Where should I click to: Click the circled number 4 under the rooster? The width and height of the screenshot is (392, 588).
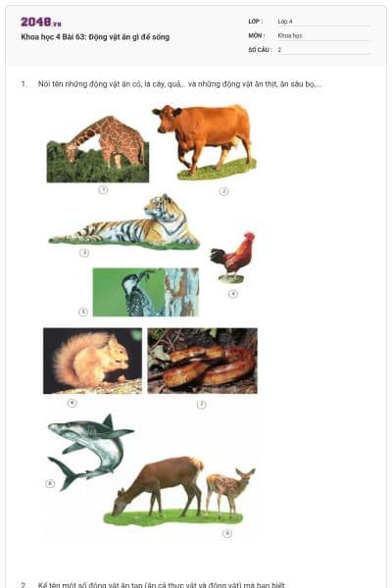pyautogui.click(x=233, y=294)
